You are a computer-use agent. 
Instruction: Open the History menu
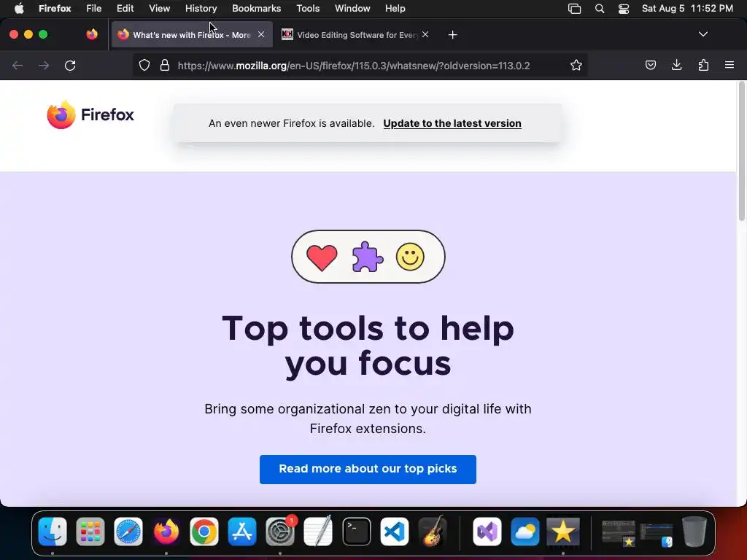pyautogui.click(x=201, y=9)
